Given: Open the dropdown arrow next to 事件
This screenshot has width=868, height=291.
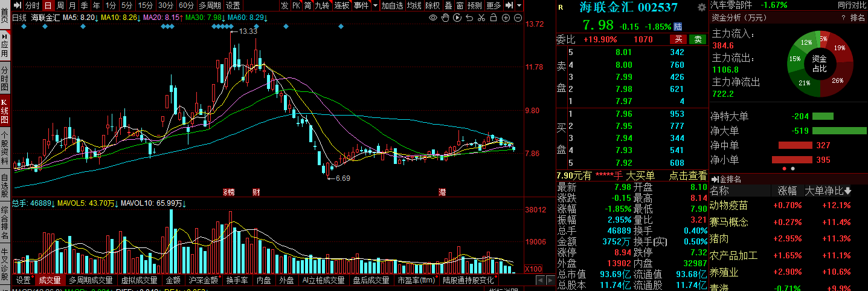Looking at the screenshot, I should point(375,5).
